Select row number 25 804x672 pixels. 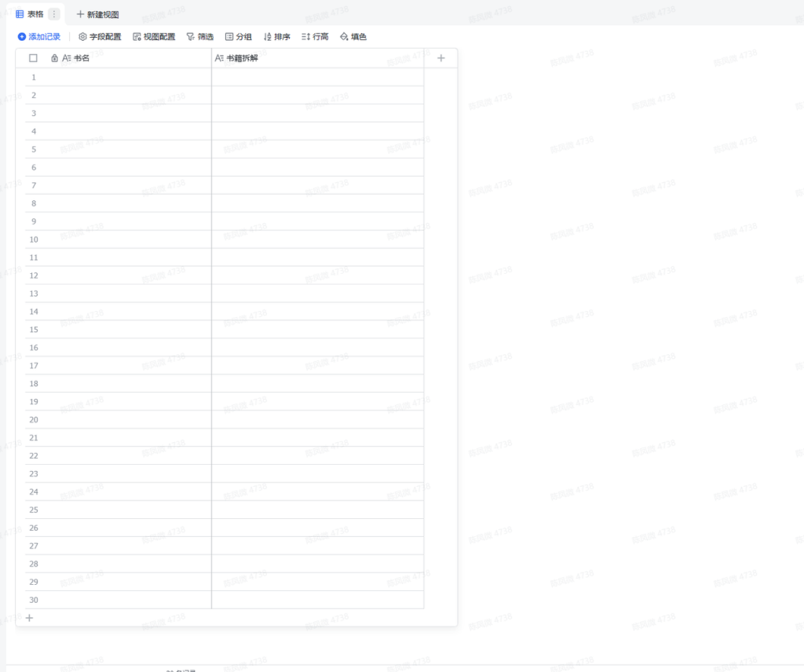pyautogui.click(x=34, y=509)
